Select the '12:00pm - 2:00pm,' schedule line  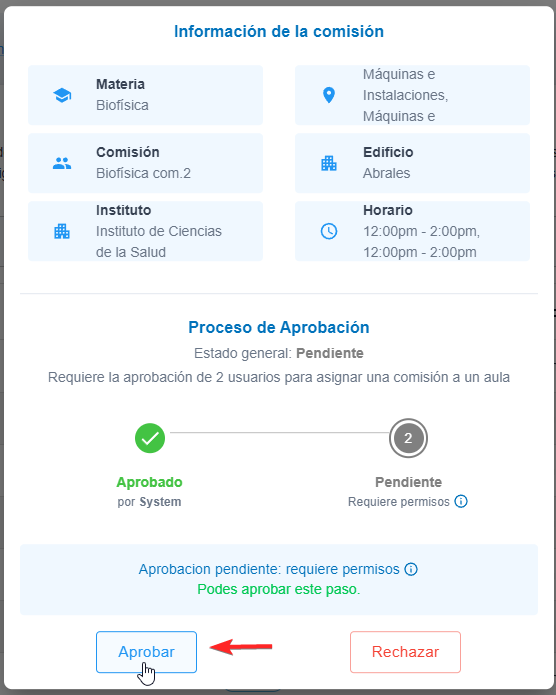coord(422,231)
